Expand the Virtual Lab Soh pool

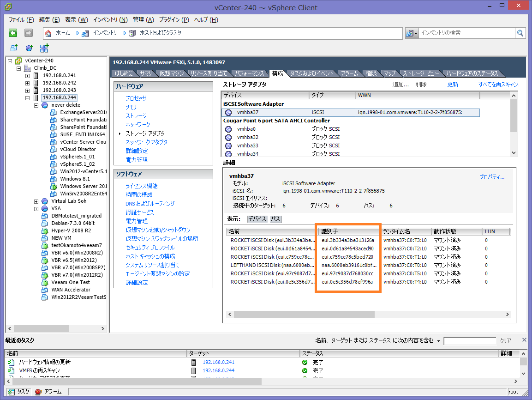pos(36,201)
